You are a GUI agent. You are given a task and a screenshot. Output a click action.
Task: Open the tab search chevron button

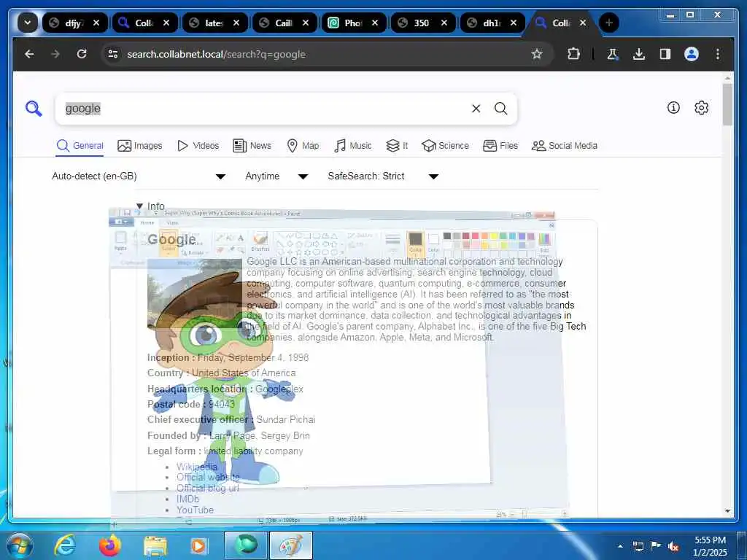coord(28,23)
